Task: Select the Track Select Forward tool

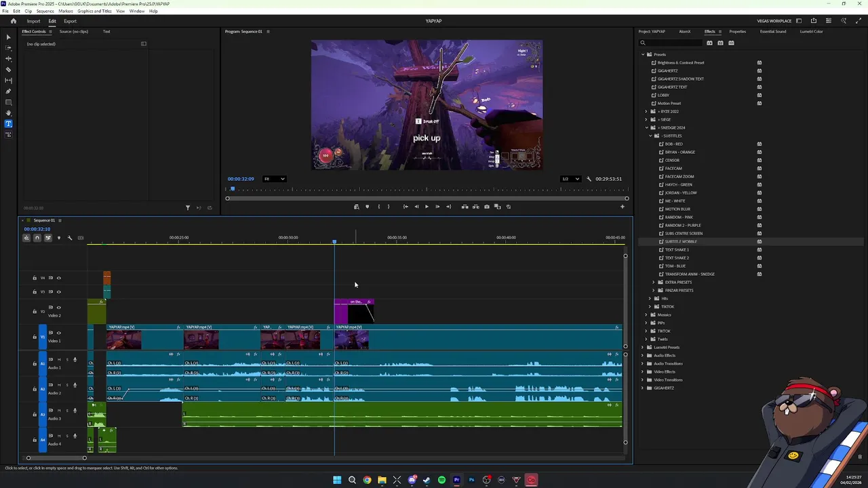Action: (x=8, y=48)
